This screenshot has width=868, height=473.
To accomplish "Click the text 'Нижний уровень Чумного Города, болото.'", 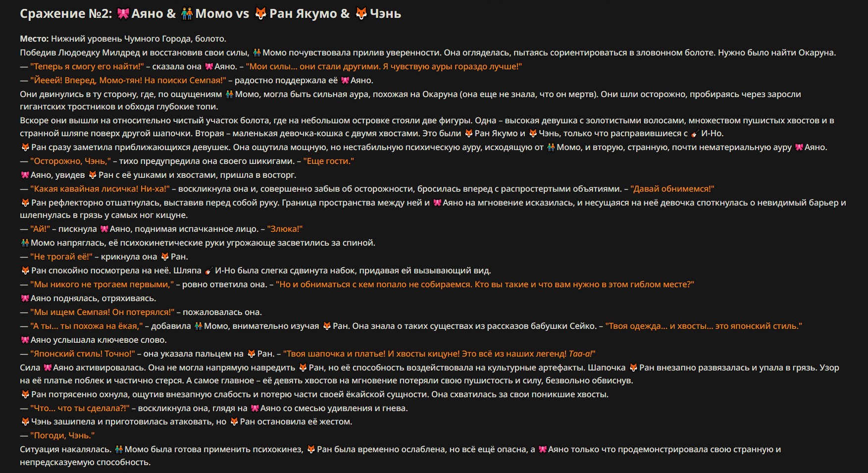I will [139, 39].
